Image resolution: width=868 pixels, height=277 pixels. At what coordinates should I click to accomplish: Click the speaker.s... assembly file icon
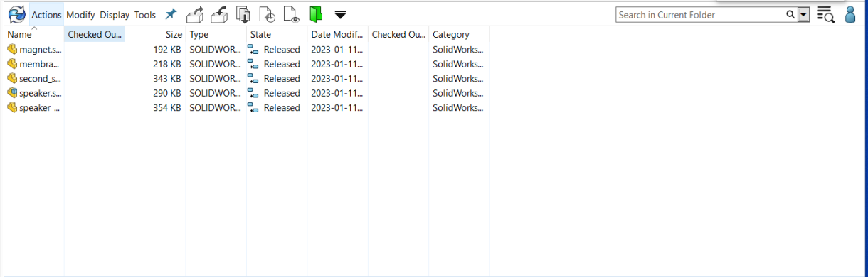[x=12, y=93]
